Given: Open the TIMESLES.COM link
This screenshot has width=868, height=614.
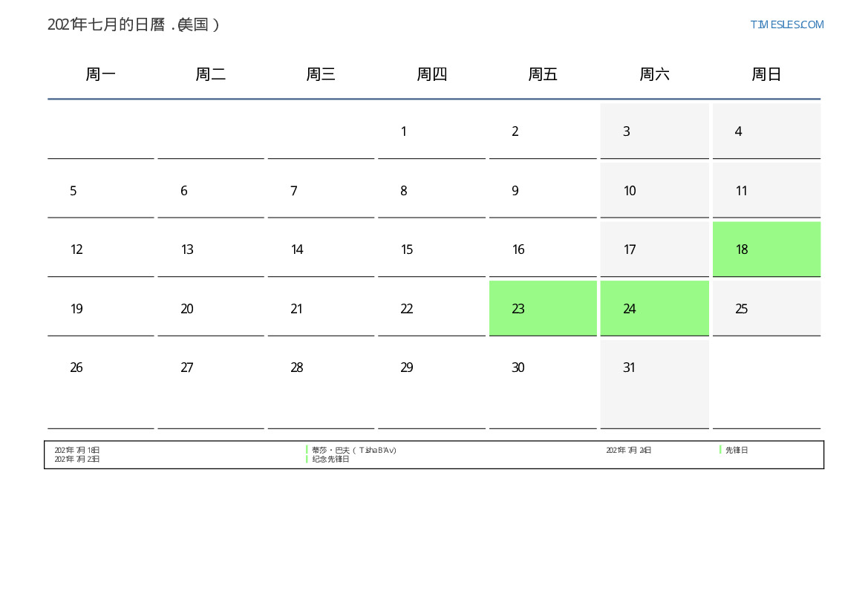Looking at the screenshot, I should (786, 25).
